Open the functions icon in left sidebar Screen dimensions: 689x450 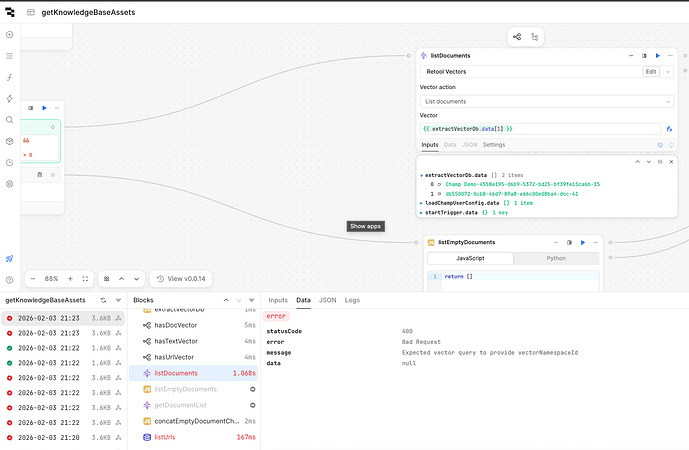(x=9, y=77)
